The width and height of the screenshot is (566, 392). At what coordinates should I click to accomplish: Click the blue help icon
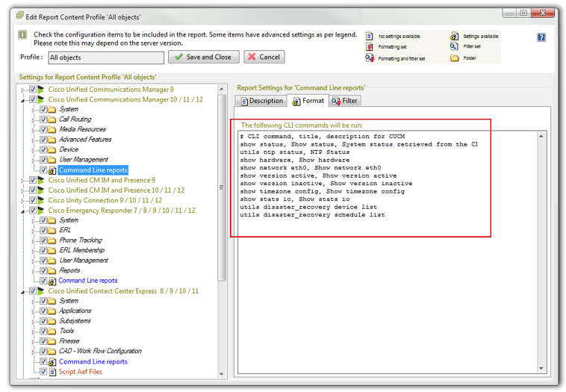click(541, 37)
